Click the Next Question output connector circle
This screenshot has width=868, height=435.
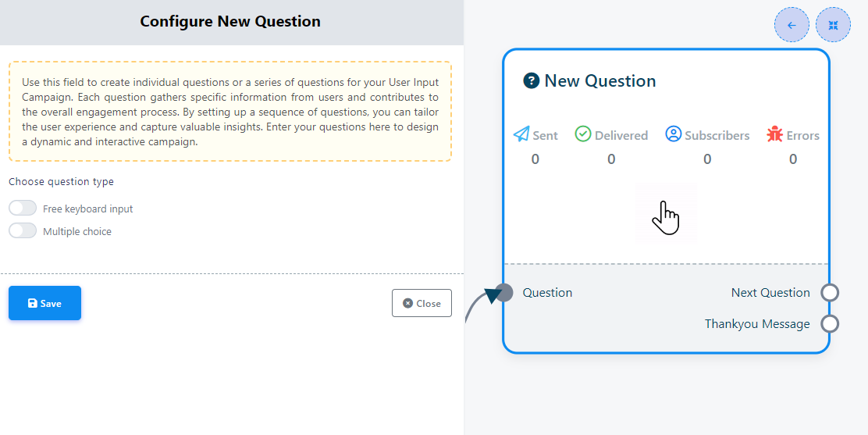click(x=831, y=293)
